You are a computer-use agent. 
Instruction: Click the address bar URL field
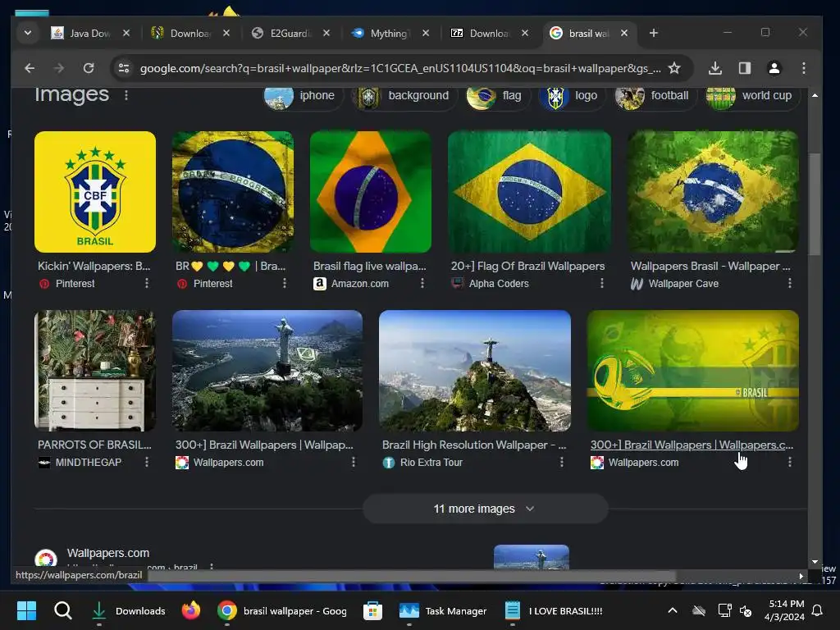(399, 69)
